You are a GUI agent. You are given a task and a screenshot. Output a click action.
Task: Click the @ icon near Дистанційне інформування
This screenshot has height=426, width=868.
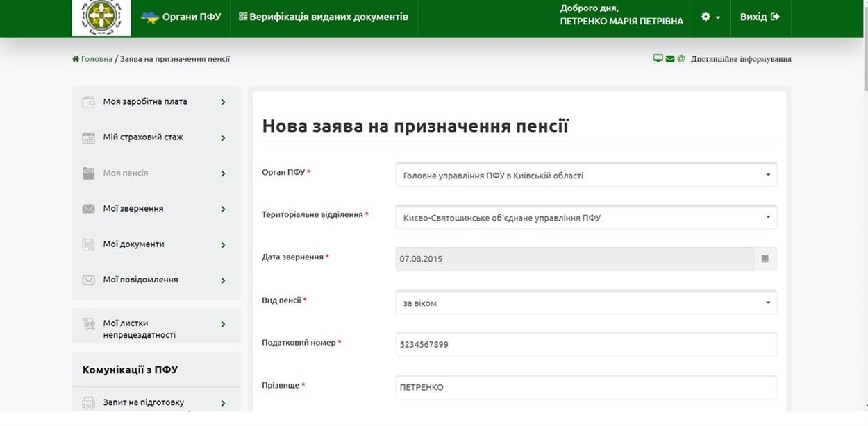[x=681, y=58]
